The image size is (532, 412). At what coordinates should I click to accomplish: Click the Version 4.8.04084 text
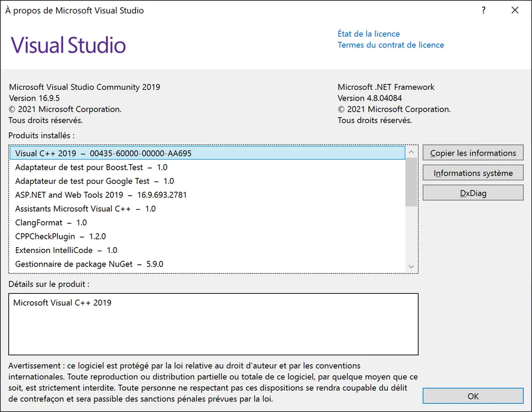click(x=369, y=98)
